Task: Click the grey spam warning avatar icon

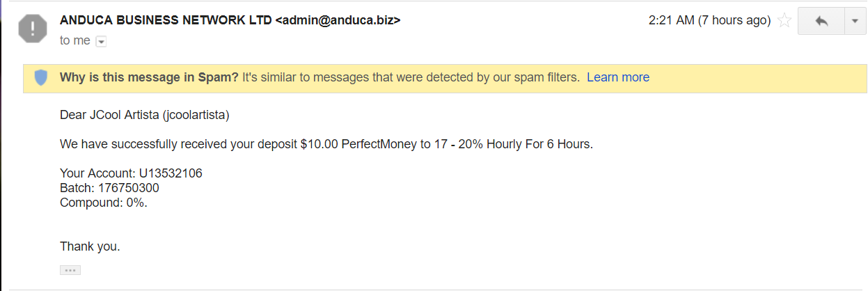Action: point(32,29)
